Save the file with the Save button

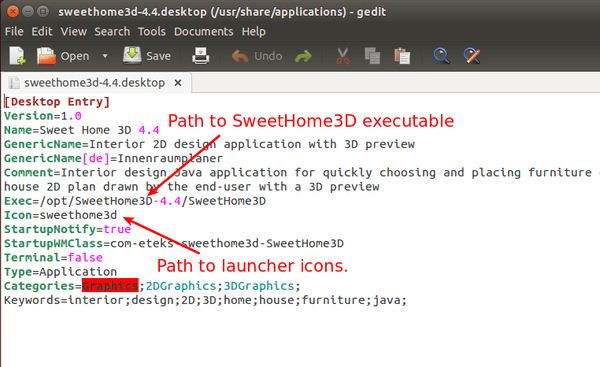point(147,56)
